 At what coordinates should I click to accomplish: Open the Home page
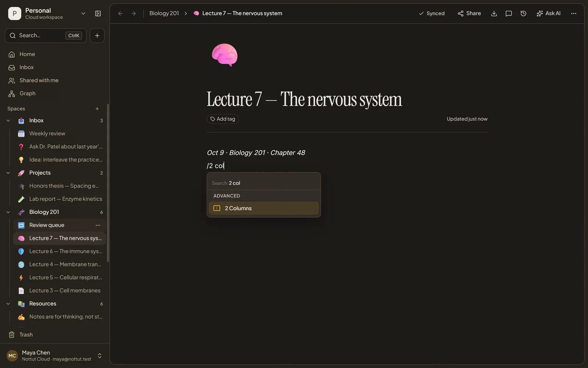tap(55, 54)
